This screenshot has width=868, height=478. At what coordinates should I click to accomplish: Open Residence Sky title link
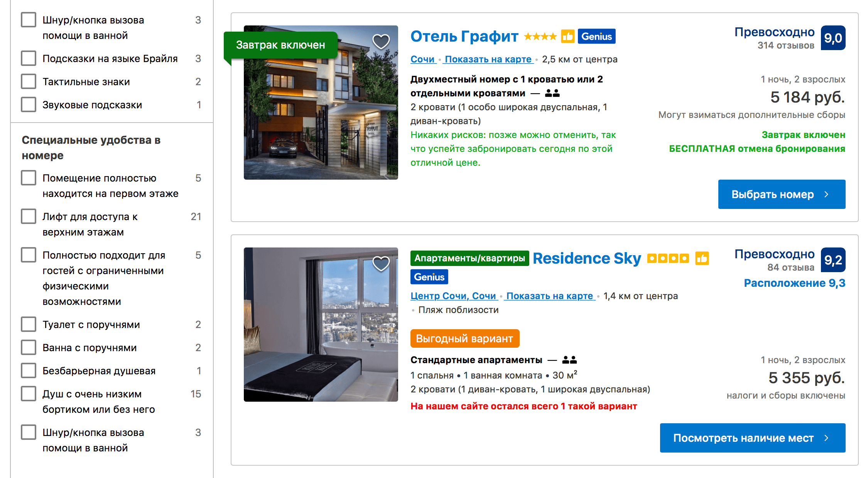coord(587,258)
